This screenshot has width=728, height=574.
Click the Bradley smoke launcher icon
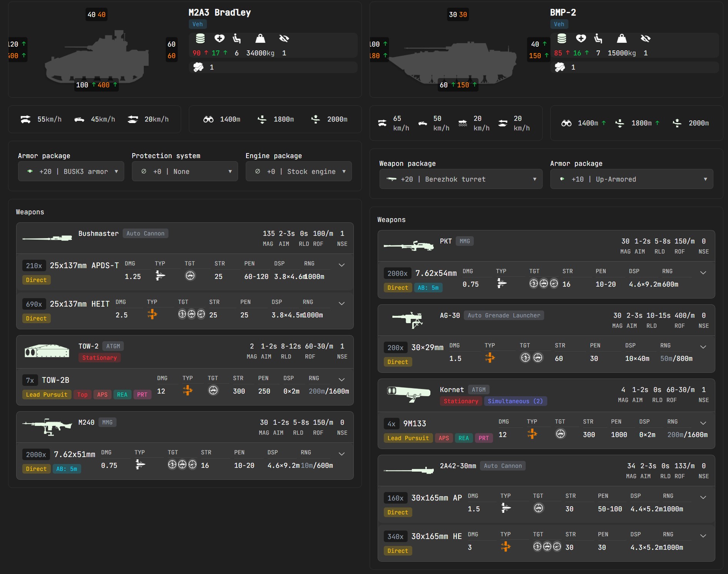click(198, 67)
